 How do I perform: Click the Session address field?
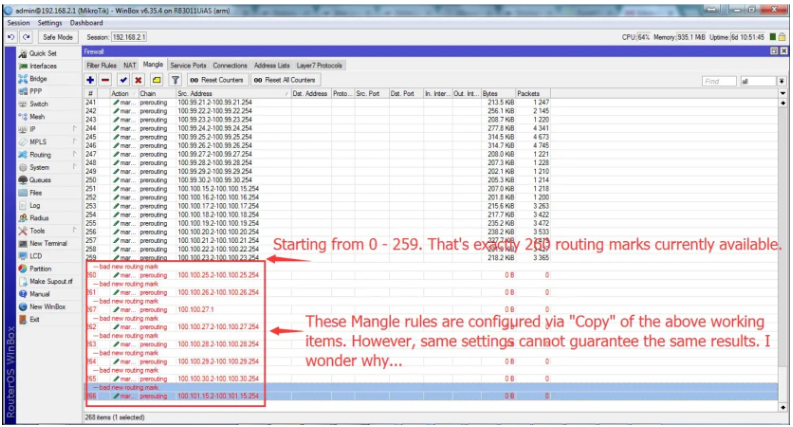[x=129, y=37]
